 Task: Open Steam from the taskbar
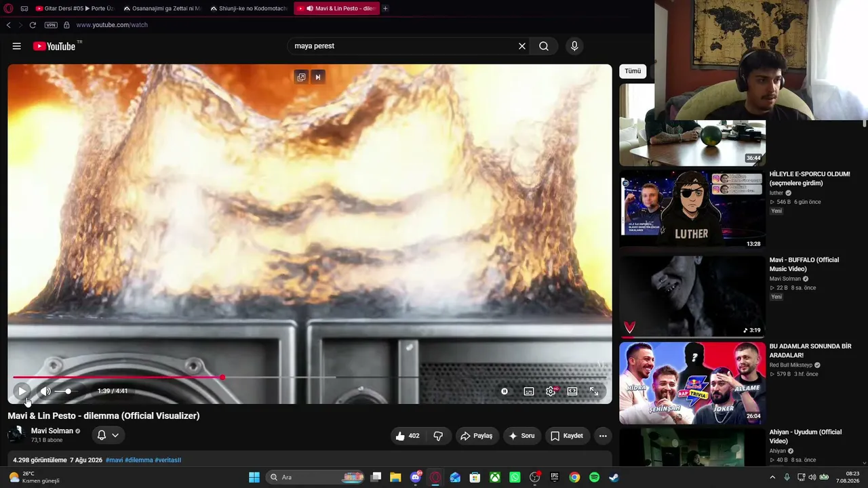click(x=614, y=477)
